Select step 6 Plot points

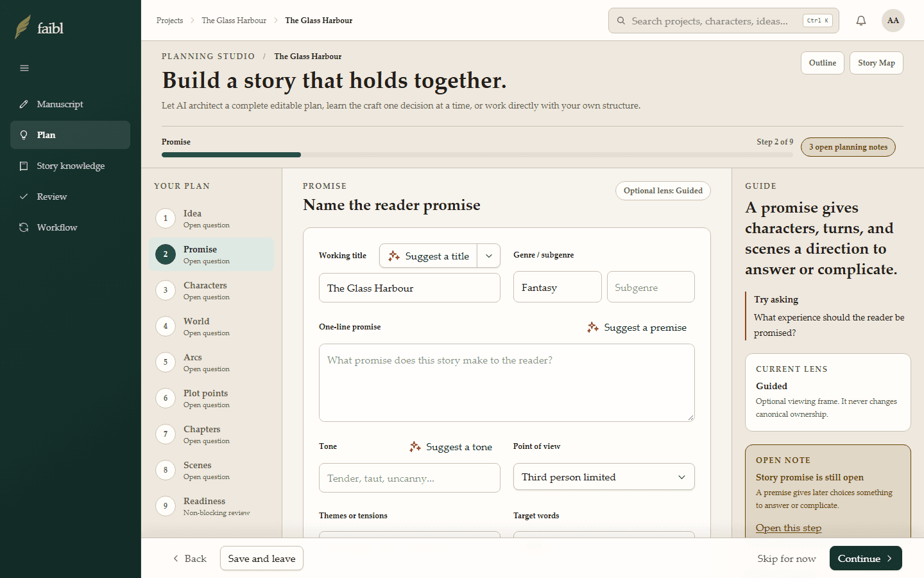(x=211, y=398)
